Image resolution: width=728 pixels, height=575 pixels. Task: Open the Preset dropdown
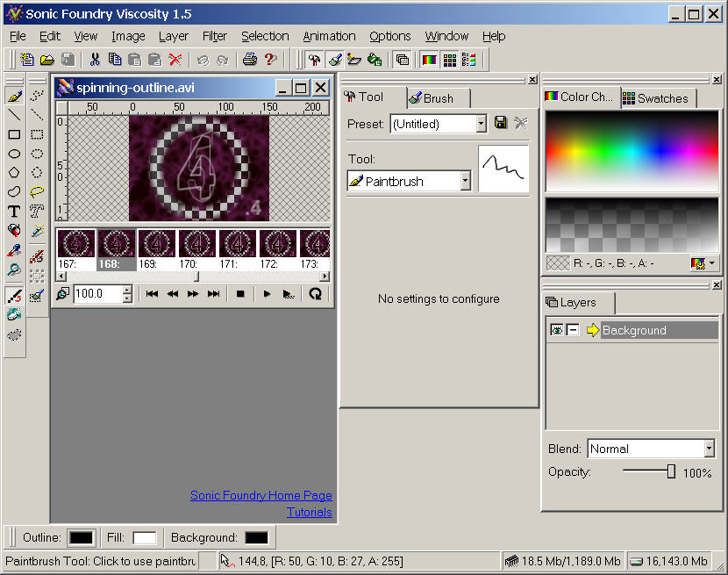482,124
